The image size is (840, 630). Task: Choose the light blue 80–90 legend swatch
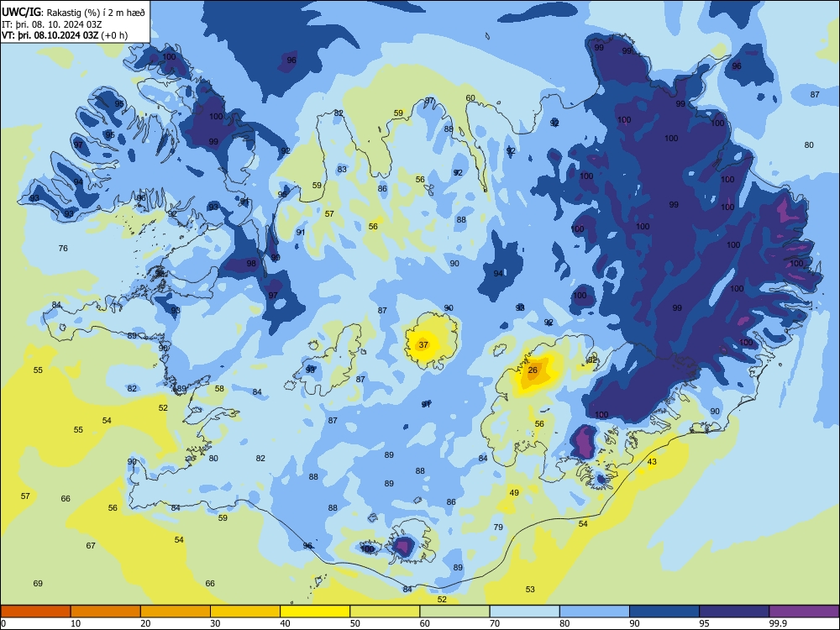[x=595, y=612]
